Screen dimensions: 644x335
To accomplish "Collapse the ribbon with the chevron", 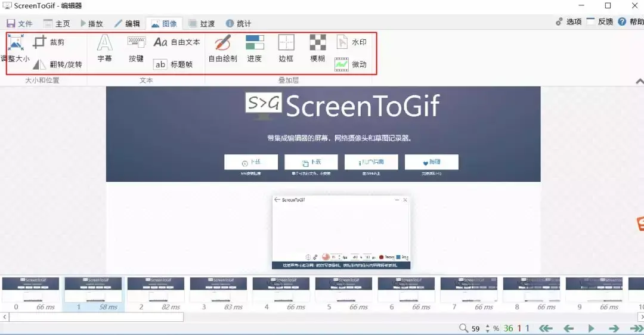I will [639, 81].
